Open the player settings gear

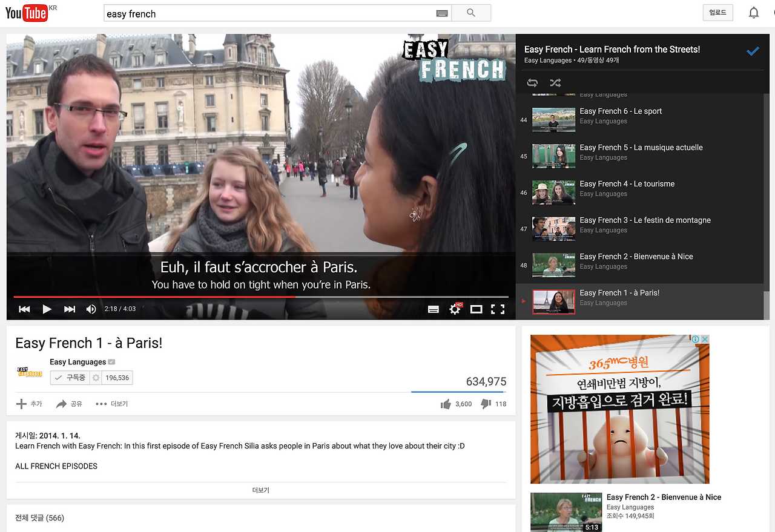pos(455,309)
